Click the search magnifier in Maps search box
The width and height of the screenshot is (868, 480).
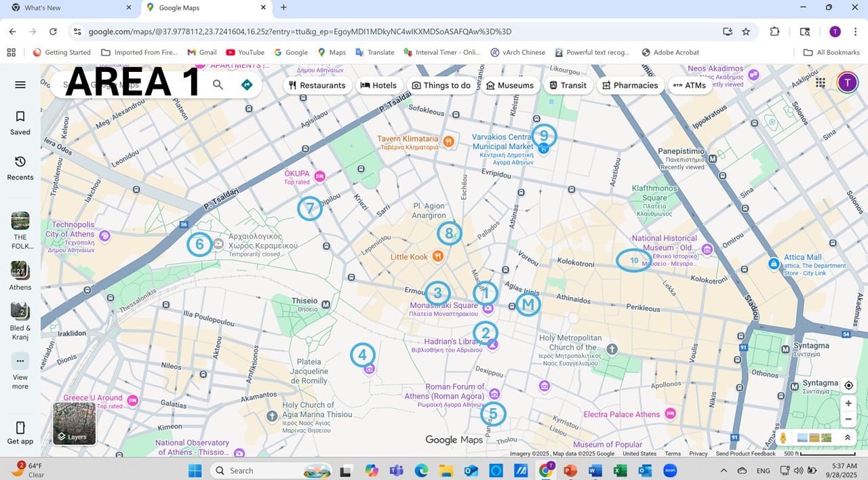tap(218, 85)
